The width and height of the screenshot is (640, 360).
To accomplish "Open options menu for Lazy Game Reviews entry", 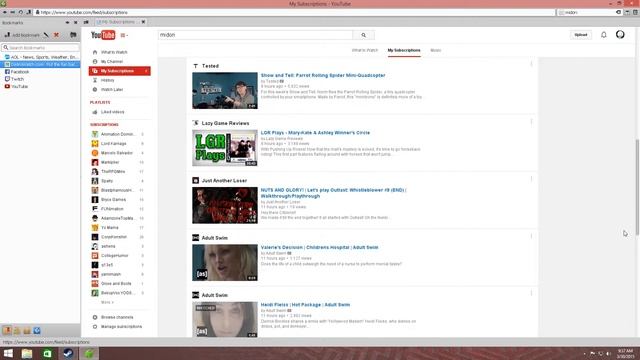I will (x=531, y=122).
